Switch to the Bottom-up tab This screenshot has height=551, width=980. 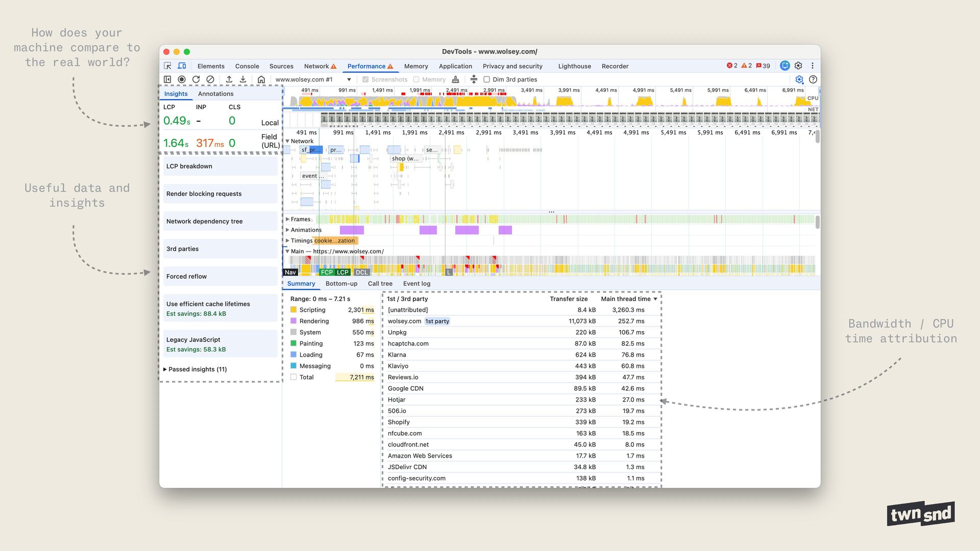pyautogui.click(x=341, y=284)
